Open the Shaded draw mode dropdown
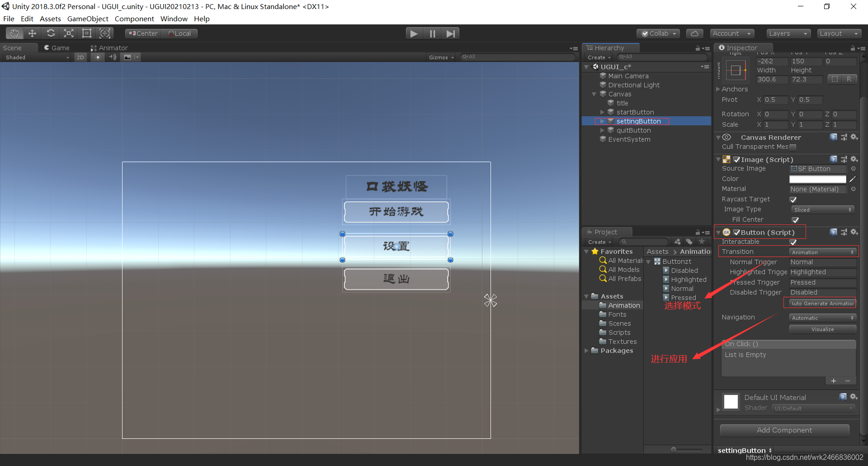The width and height of the screenshot is (868, 466). [37, 57]
